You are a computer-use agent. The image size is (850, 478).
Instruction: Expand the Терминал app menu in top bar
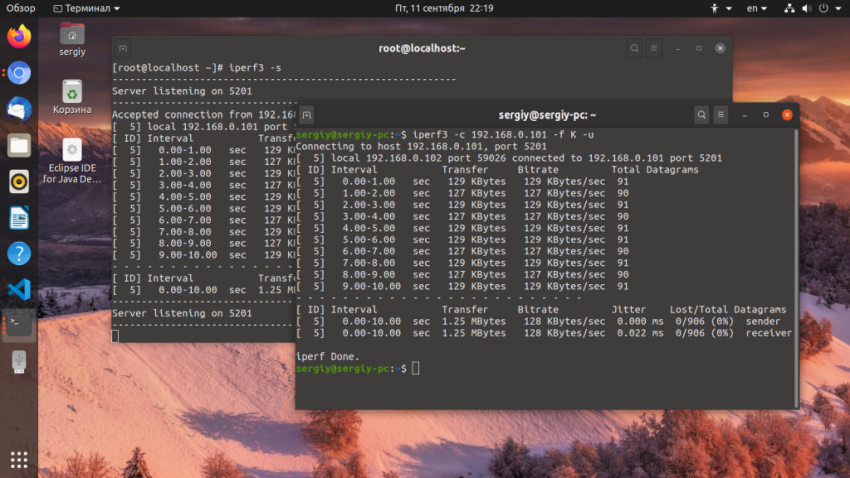tap(90, 8)
